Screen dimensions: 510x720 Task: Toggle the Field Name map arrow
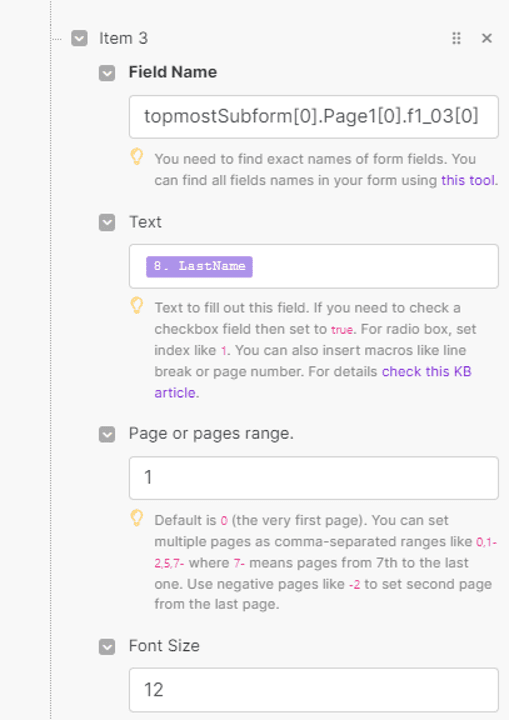pos(107,73)
